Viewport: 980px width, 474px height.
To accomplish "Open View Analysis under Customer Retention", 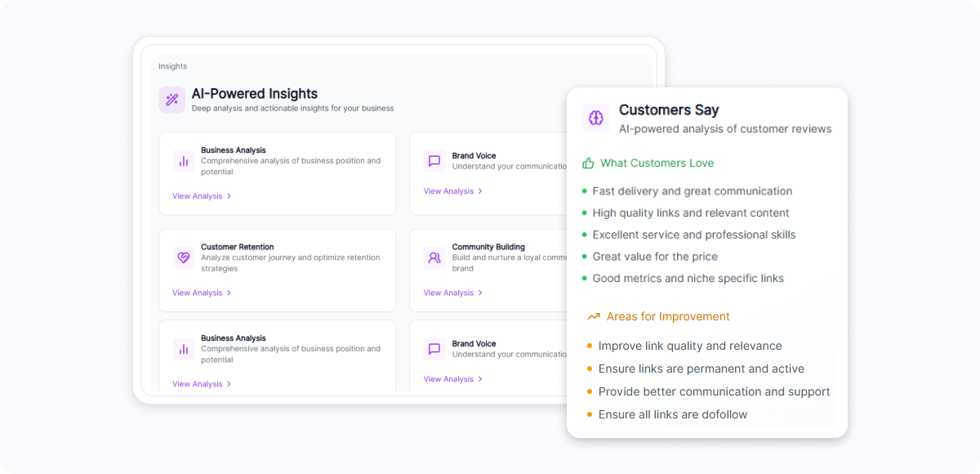I will (x=198, y=293).
